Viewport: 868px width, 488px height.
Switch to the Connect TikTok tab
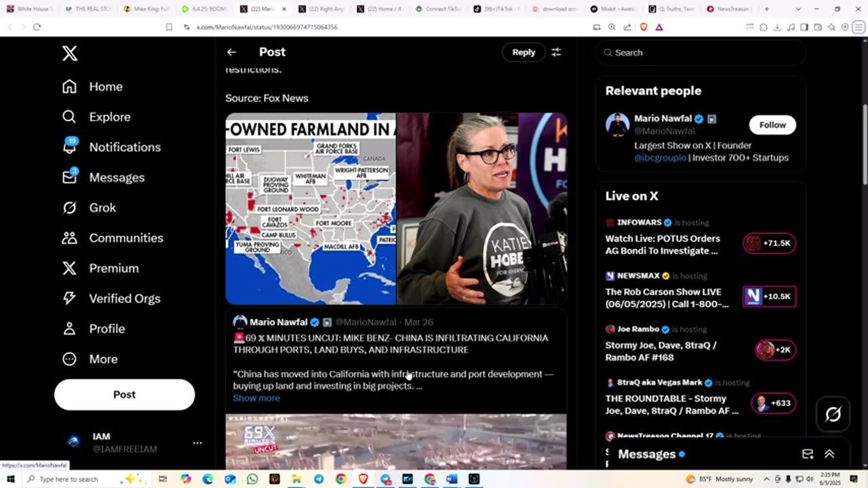click(x=438, y=9)
